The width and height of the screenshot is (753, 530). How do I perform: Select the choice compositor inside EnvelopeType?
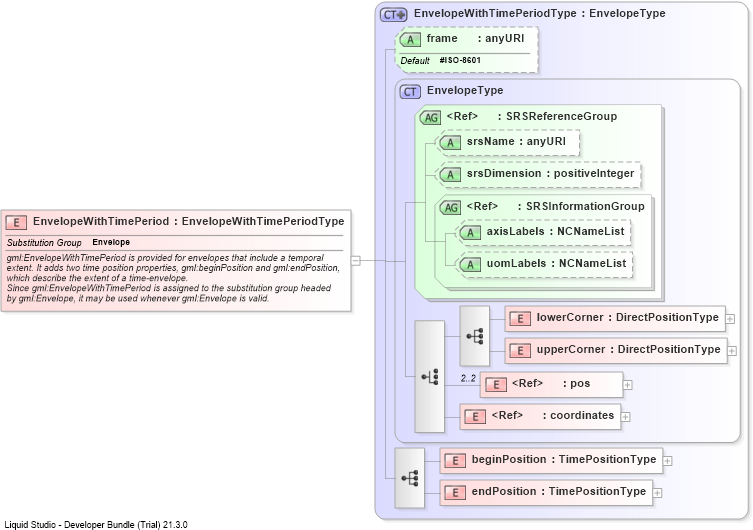pos(429,376)
